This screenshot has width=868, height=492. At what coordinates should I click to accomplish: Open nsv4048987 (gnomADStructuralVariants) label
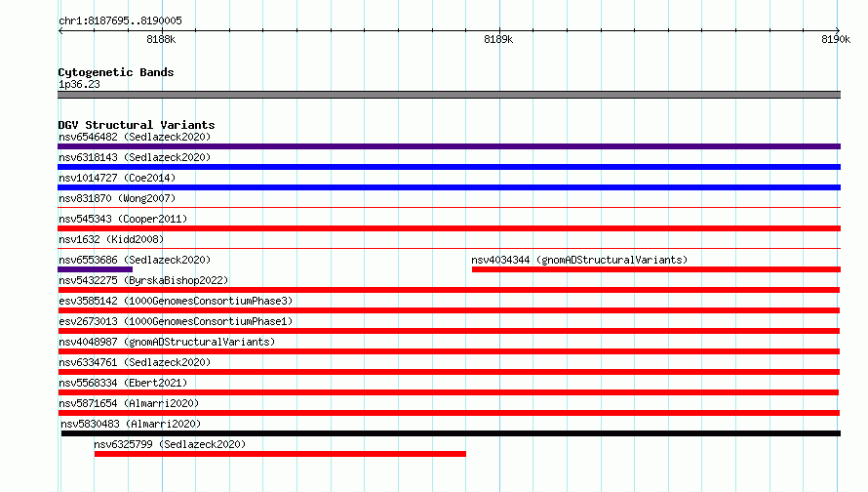(167, 342)
